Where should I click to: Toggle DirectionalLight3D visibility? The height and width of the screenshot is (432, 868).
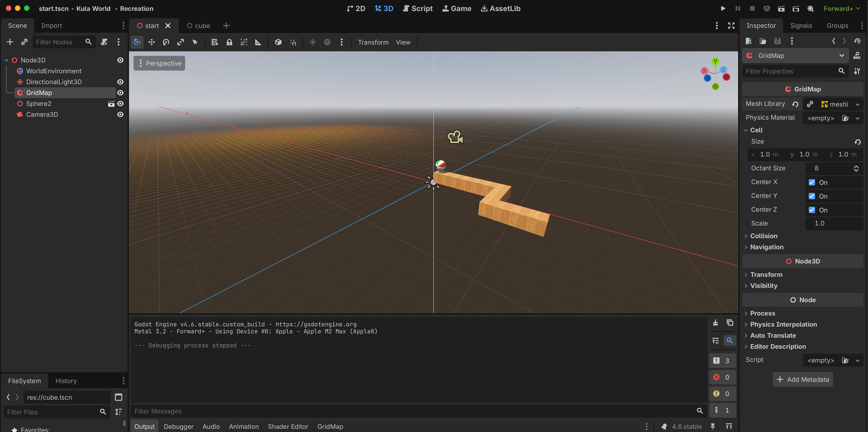(120, 82)
